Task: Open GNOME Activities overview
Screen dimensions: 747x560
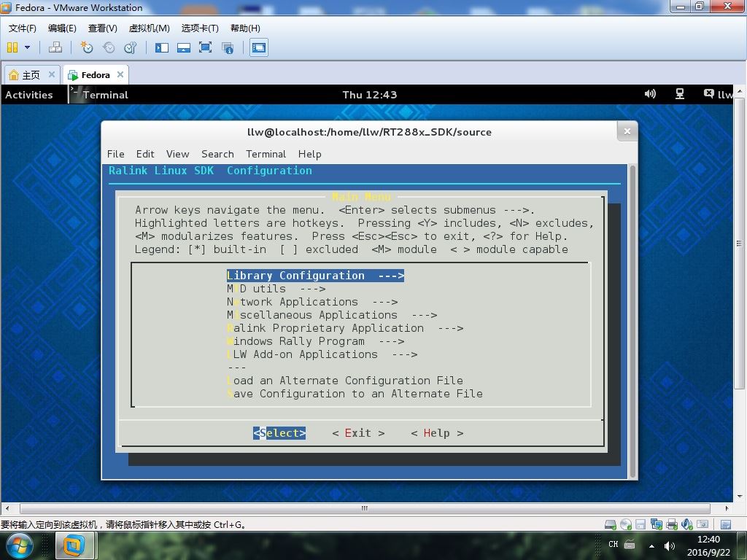Action: [x=29, y=95]
